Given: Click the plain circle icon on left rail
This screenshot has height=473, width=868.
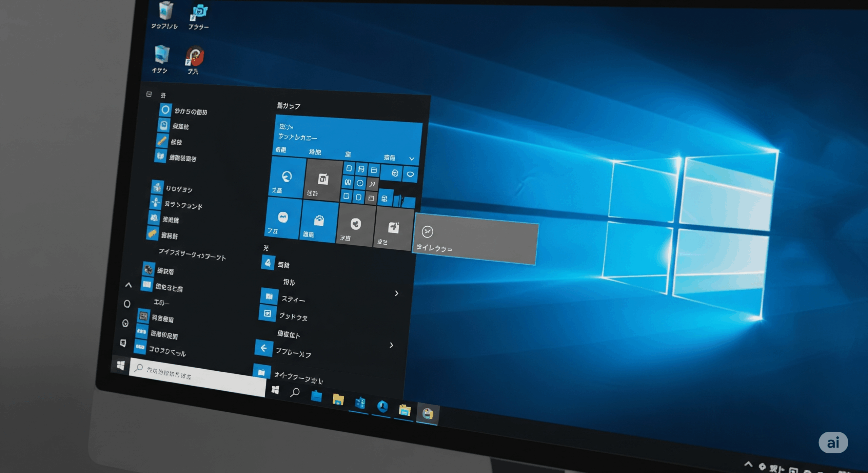Looking at the screenshot, I should pos(127,304).
